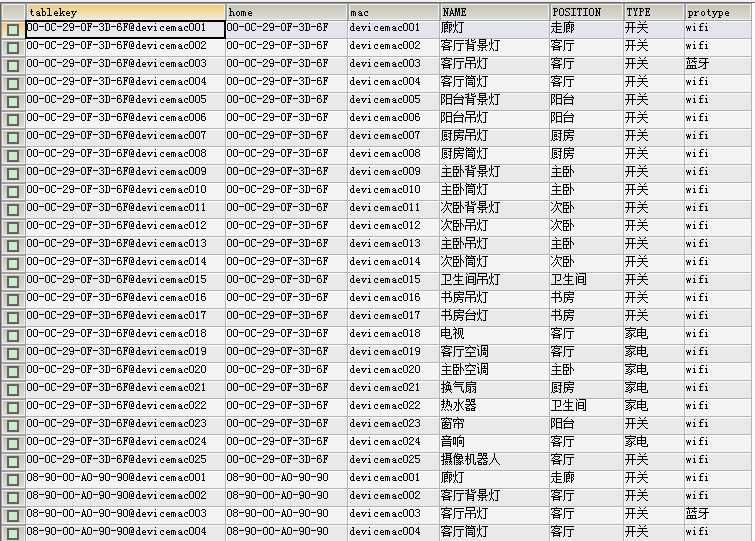Select tablekey 00-0C-29-0F-3D-6F@devicemac019

pyautogui.click(x=125, y=351)
